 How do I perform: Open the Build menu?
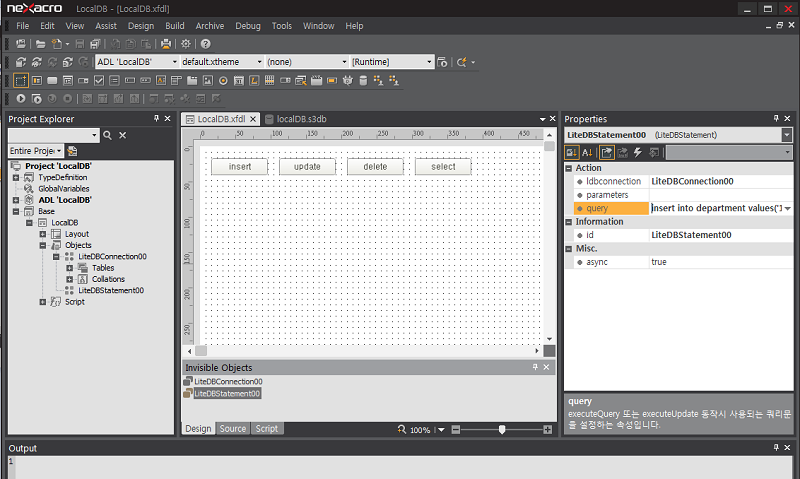click(174, 26)
